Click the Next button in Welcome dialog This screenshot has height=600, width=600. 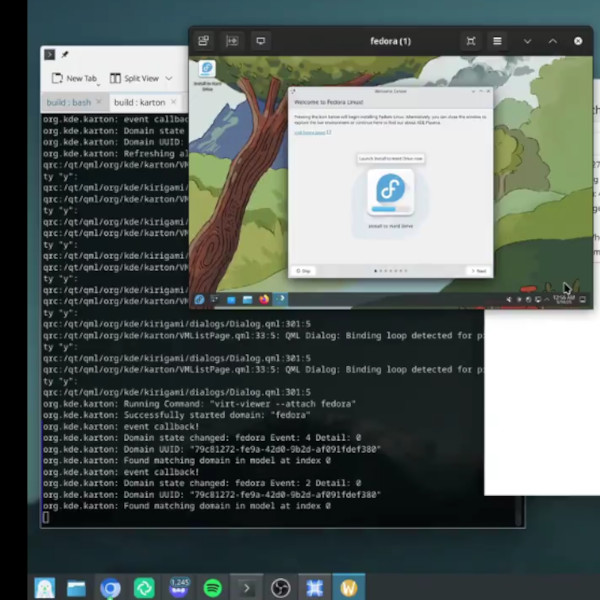(478, 271)
